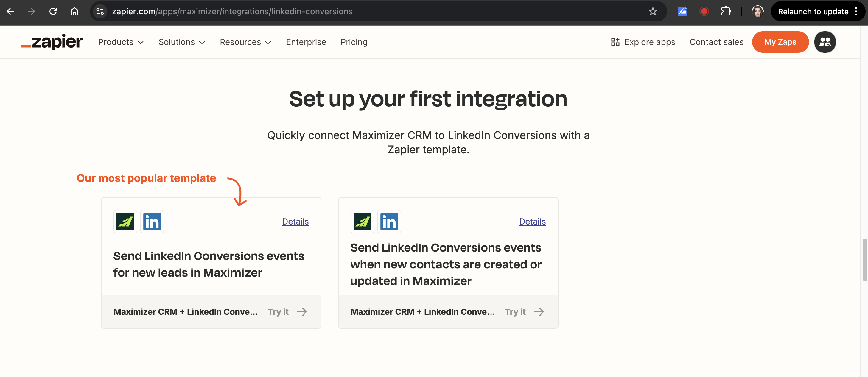
Task: Open the blue document extension icon
Action: [x=682, y=11]
